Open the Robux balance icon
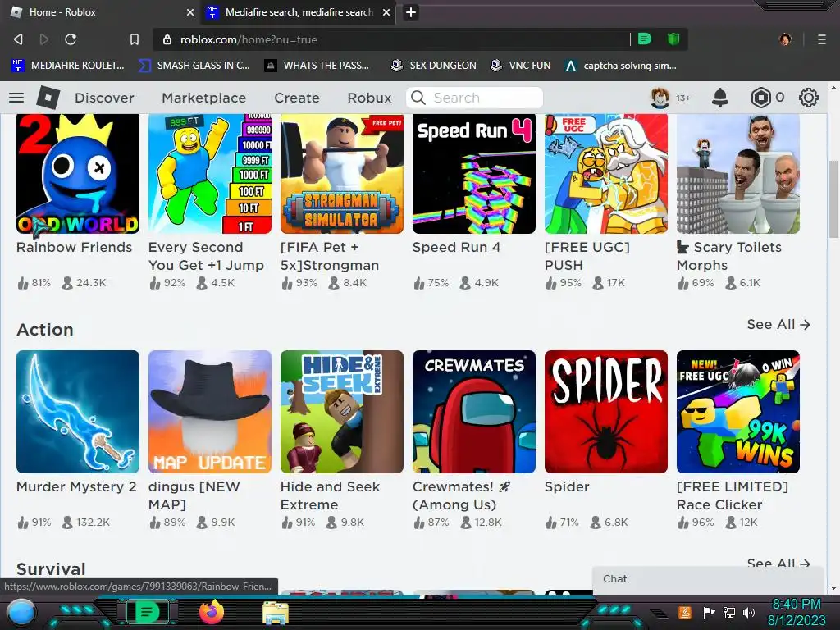Screen dimensions: 840x630 [x=760, y=98]
